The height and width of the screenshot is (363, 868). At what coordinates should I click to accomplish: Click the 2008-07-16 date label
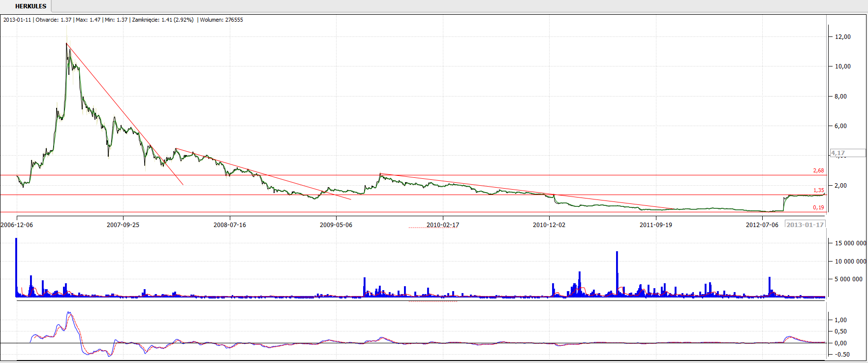(230, 225)
